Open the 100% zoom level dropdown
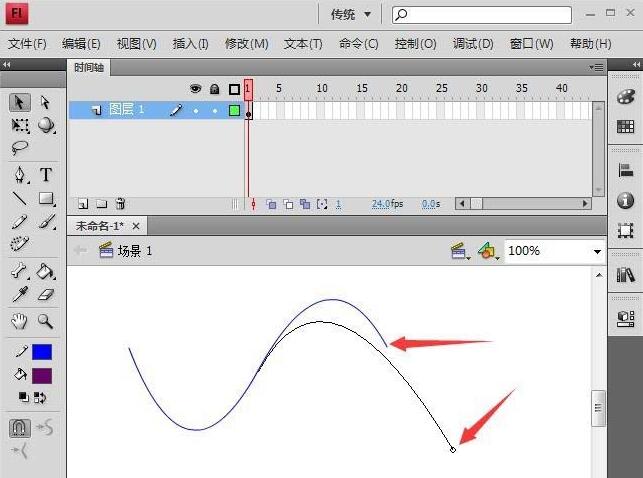This screenshot has height=478, width=643. coord(554,251)
